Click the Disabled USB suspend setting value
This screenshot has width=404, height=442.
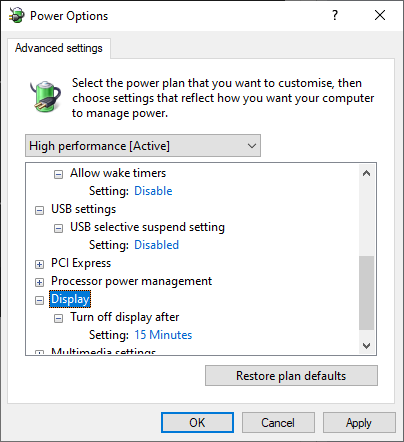(x=157, y=245)
